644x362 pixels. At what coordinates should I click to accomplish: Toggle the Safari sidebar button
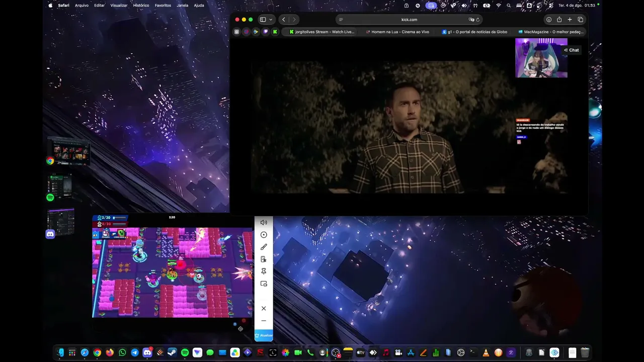pos(263,20)
